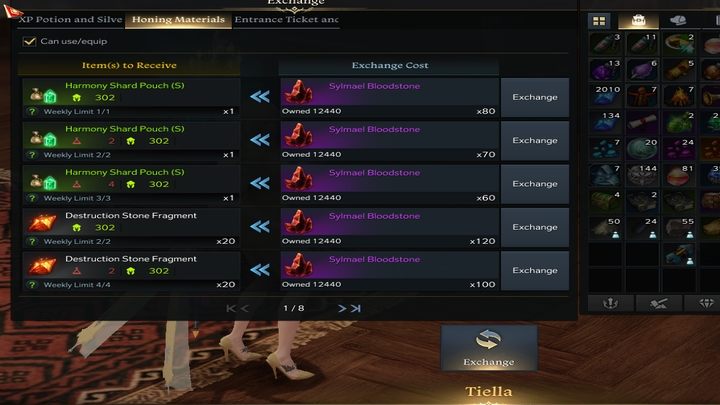Viewport: 720px width, 405px height.
Task: Switch to XP Potion and Silver tab
Action: click(71, 20)
